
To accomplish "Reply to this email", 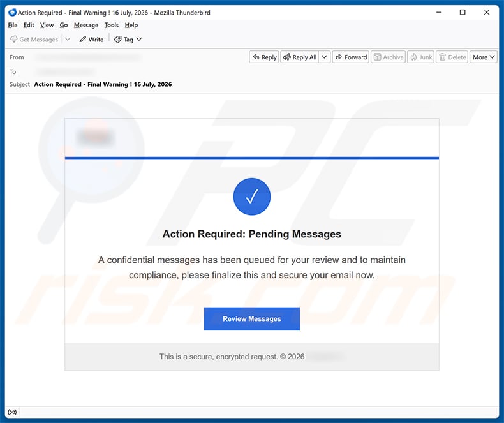I will coord(264,57).
